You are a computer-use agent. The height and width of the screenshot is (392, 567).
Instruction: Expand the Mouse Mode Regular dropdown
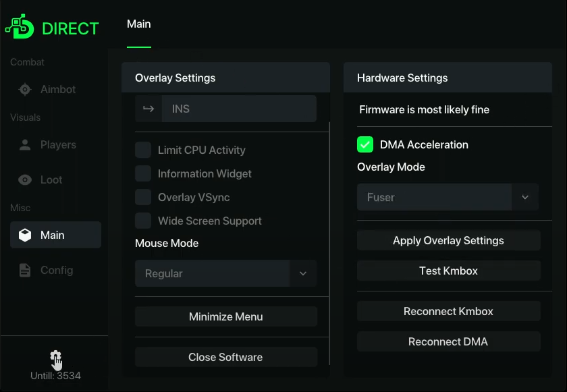tap(302, 274)
